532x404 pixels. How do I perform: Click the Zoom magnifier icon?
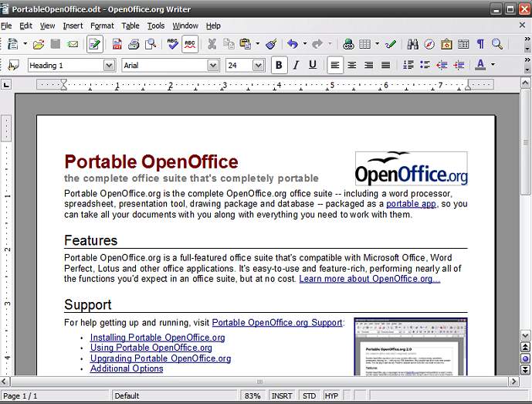497,44
